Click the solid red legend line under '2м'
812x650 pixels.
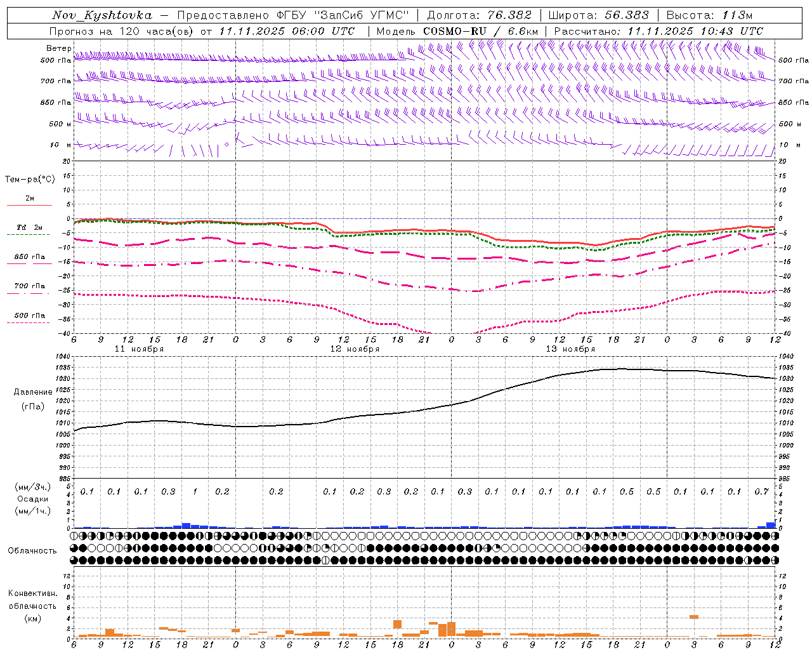[x=29, y=205]
